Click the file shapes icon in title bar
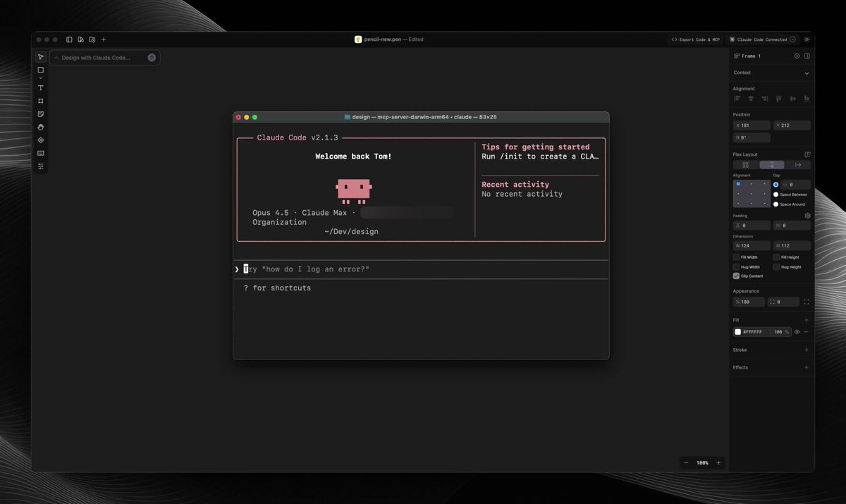 click(x=81, y=39)
